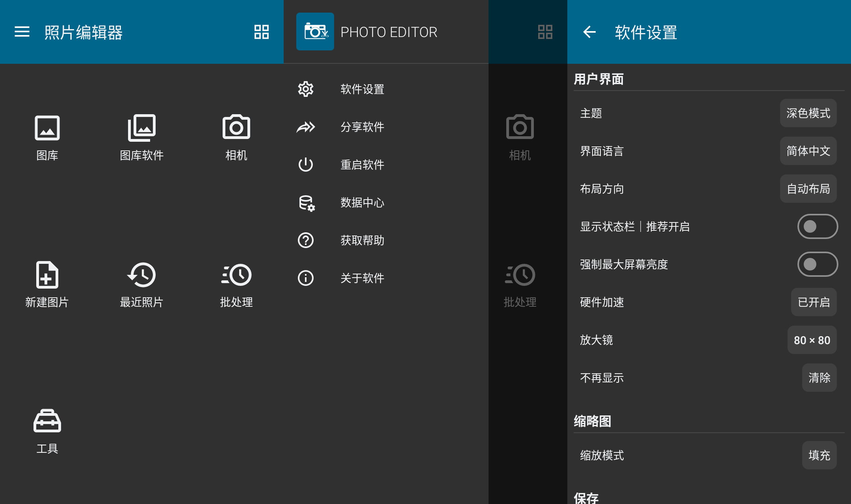Click the 强制最大屏幕亮度 label
851x504 pixels.
point(624,265)
